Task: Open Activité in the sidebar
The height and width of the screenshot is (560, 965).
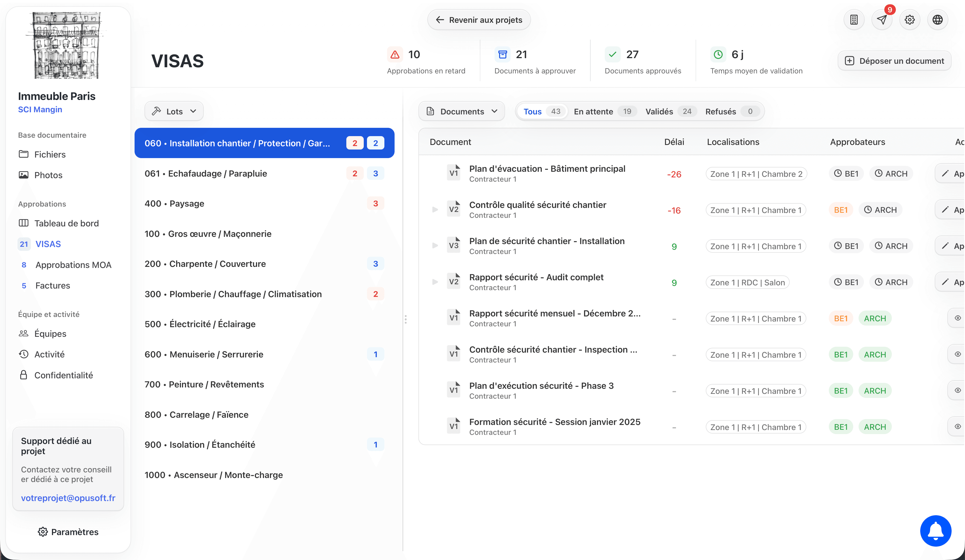Action: click(x=49, y=354)
